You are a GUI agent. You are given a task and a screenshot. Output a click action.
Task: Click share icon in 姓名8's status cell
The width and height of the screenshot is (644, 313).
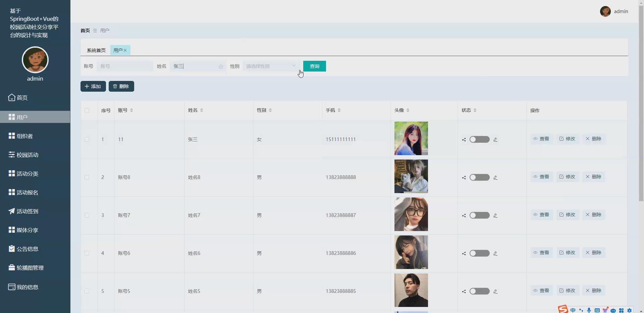pyautogui.click(x=464, y=178)
